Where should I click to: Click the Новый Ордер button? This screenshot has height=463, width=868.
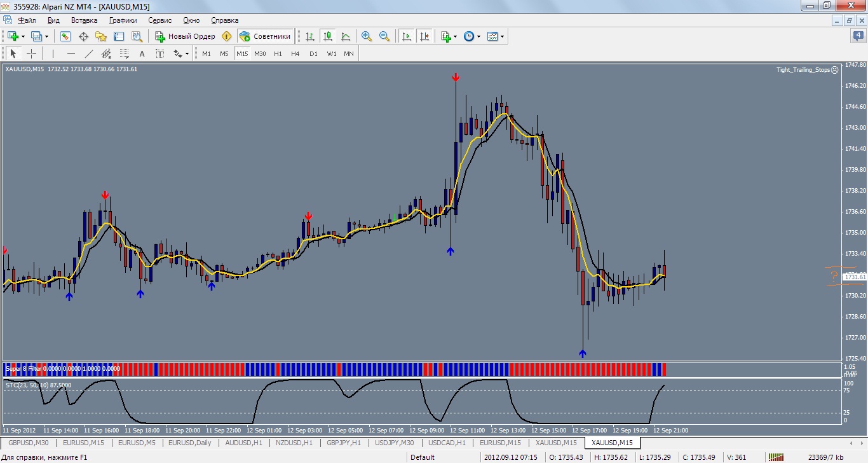click(185, 36)
